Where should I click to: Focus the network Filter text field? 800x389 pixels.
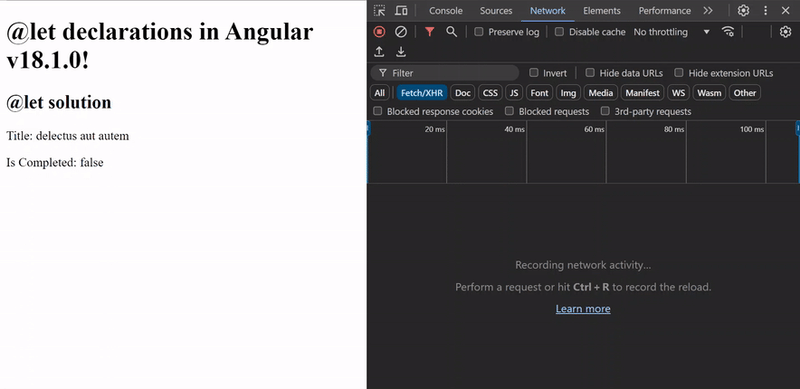pyautogui.click(x=445, y=73)
